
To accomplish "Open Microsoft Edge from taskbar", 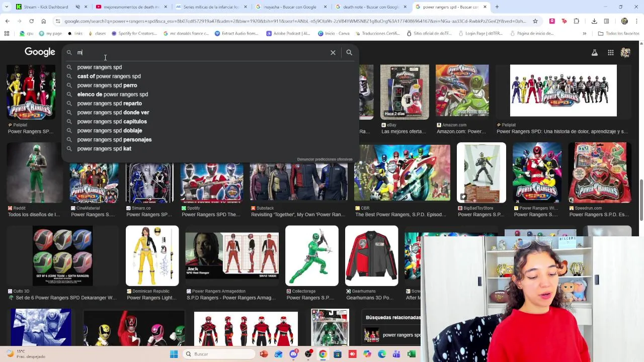I will tap(382, 354).
